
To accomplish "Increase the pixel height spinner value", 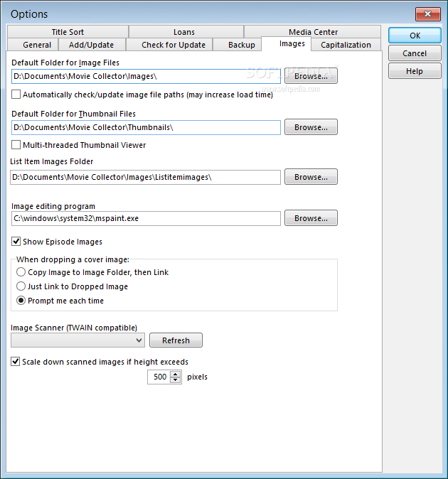I will tap(175, 374).
